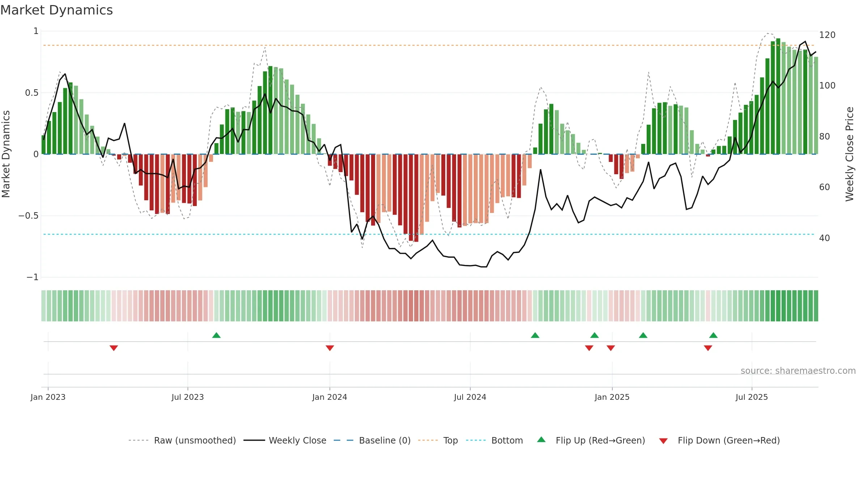The height and width of the screenshot is (488, 868).
Task: Click the Jan 2023 x-axis label
Action: pyautogui.click(x=48, y=397)
